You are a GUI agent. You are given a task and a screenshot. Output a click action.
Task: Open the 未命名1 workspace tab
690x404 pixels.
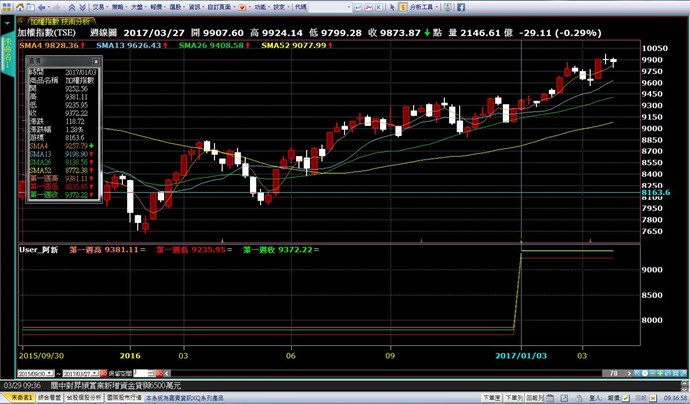tap(13, 396)
